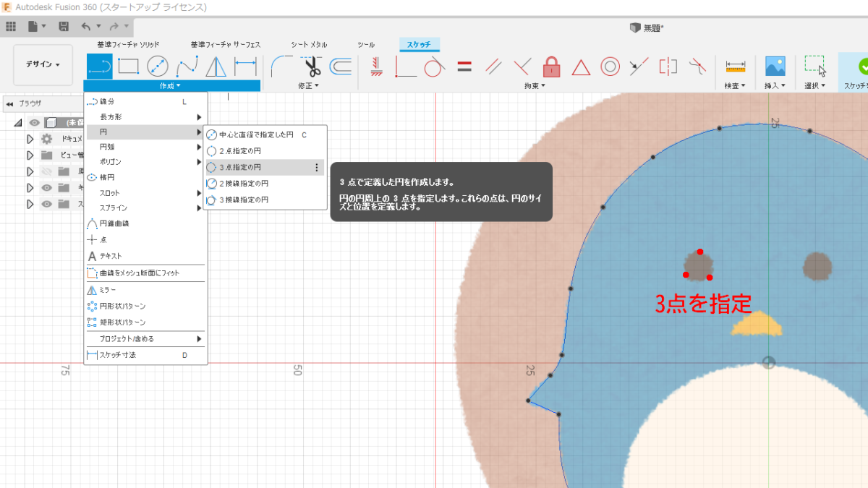868x488 pixels.
Task: Apply the Curvature constraint
Action: (697, 67)
